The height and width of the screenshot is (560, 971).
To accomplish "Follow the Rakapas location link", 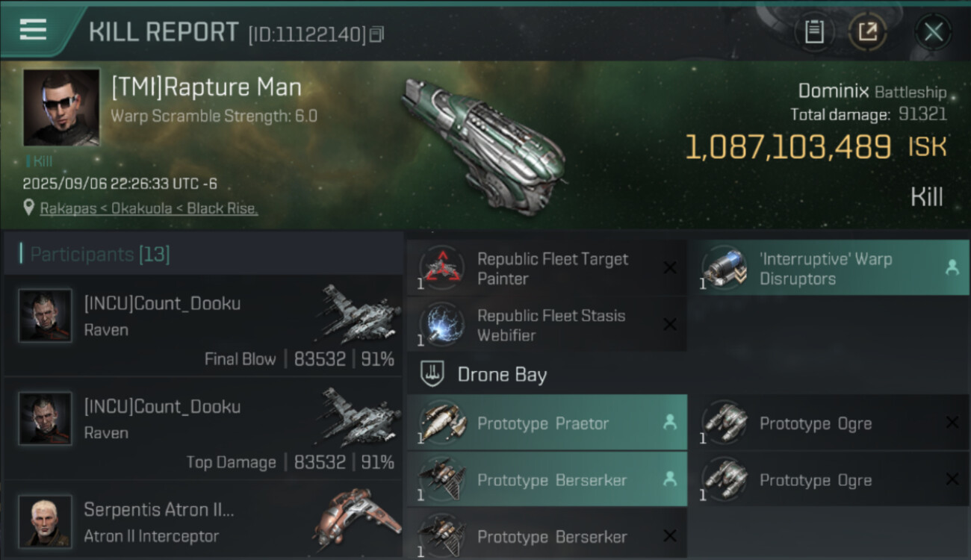I will (149, 208).
